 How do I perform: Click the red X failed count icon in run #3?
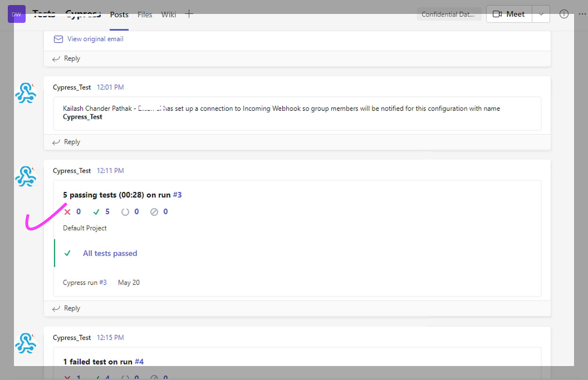tap(68, 212)
